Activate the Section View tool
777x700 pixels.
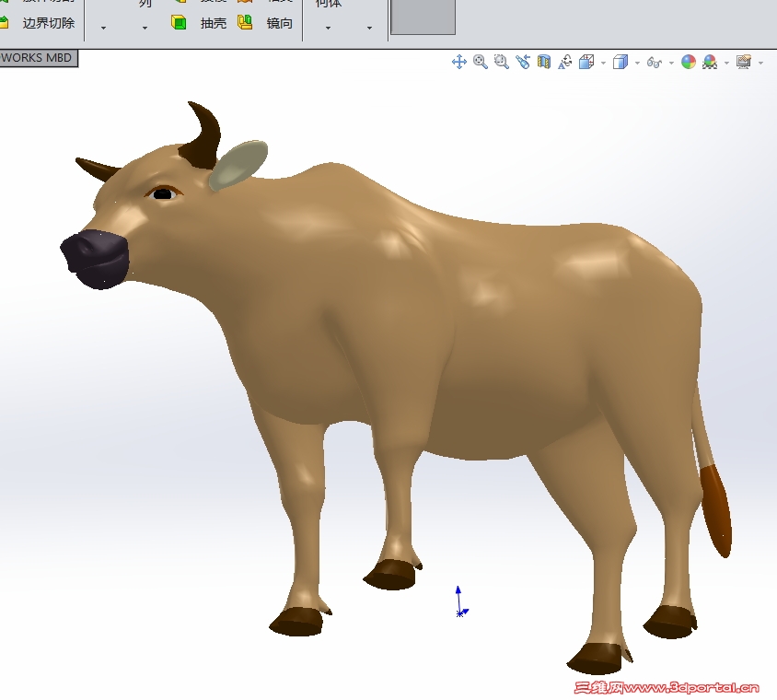click(x=541, y=62)
